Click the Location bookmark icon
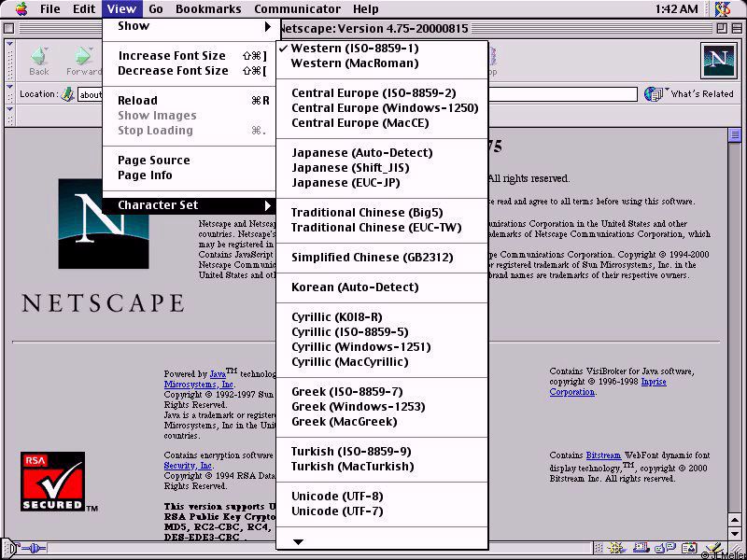The image size is (747, 560). tap(67, 94)
